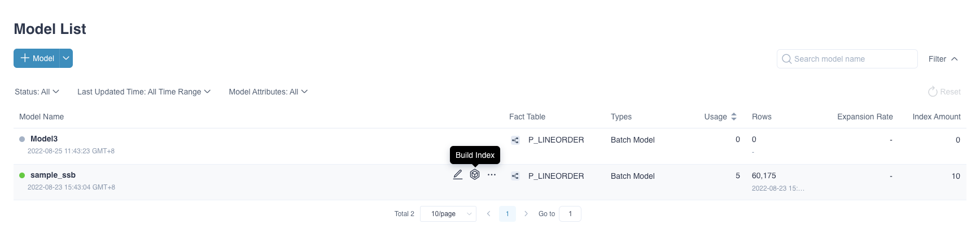Expand the Model Attributes filter
Screen dimensions: 980x228
click(x=268, y=92)
